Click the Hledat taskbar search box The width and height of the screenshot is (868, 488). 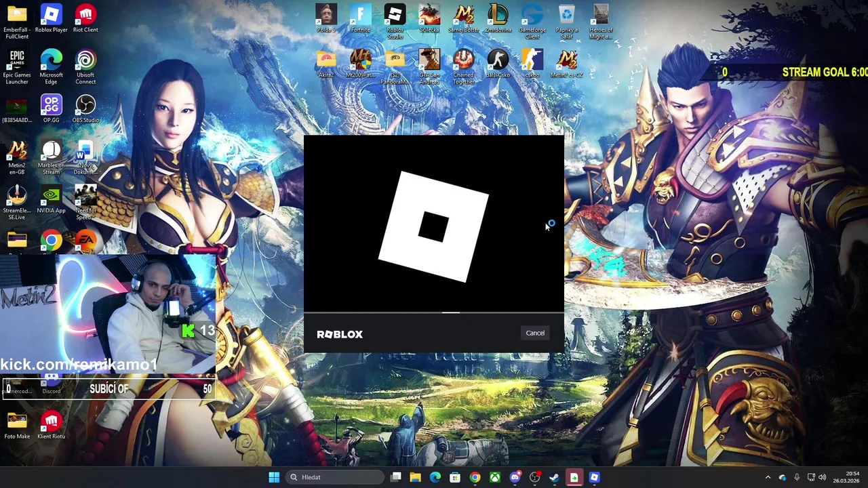335,477
